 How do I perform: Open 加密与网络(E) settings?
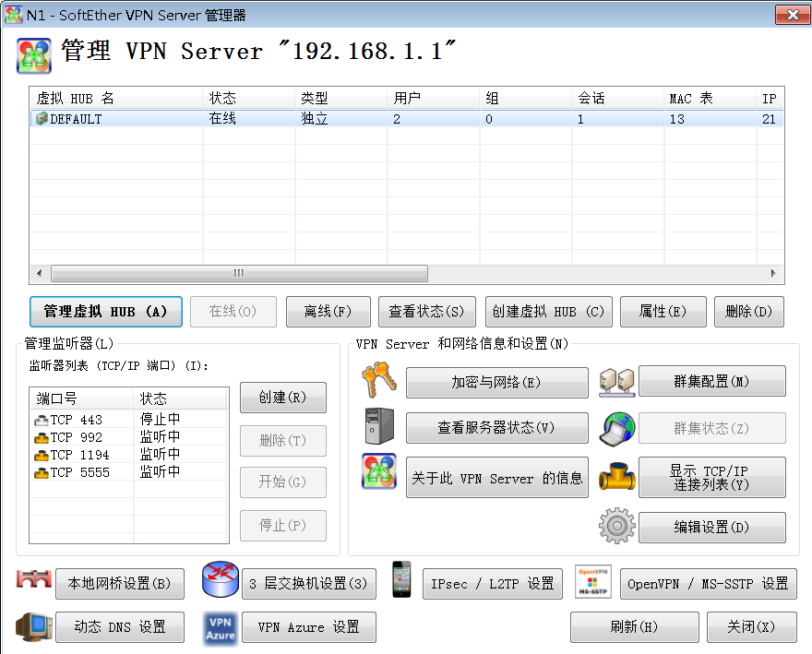[496, 383]
